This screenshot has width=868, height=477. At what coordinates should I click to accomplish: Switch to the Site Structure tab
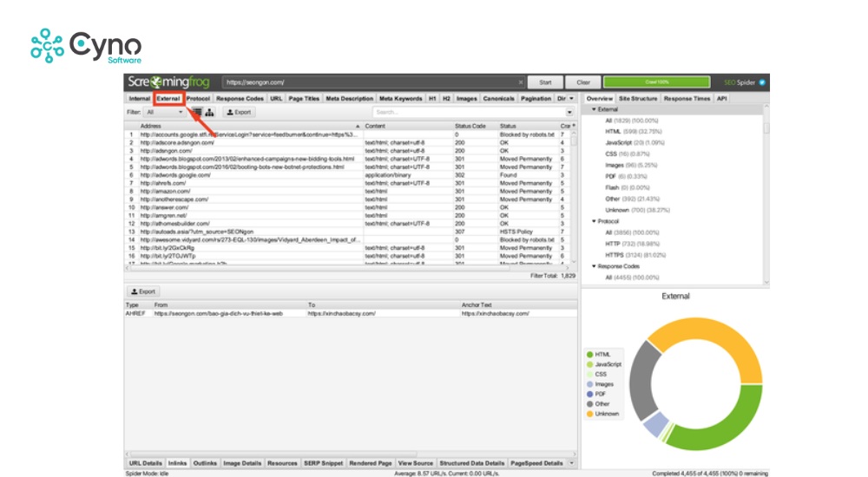point(638,99)
